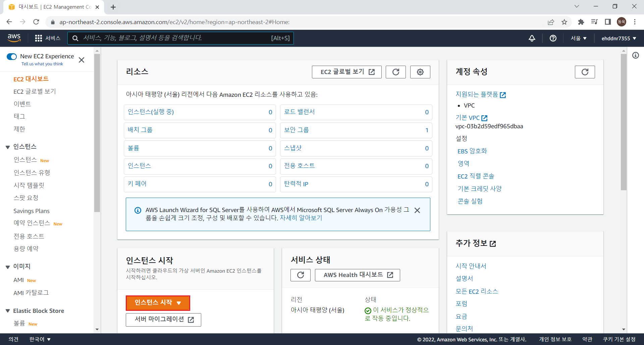Click the browser reload icon
Screen dimensions: 644x345
tap(36, 22)
